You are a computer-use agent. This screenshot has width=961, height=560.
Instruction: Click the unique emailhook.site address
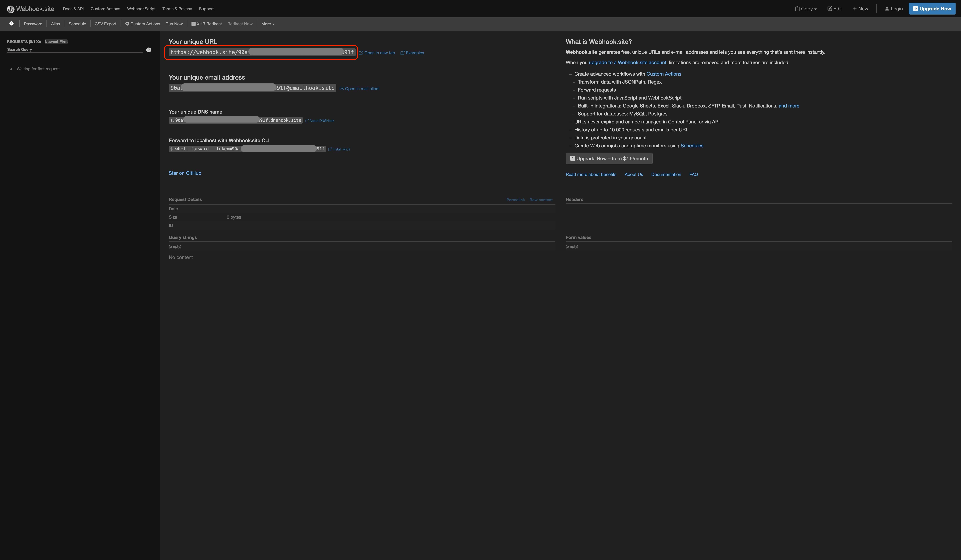(252, 88)
